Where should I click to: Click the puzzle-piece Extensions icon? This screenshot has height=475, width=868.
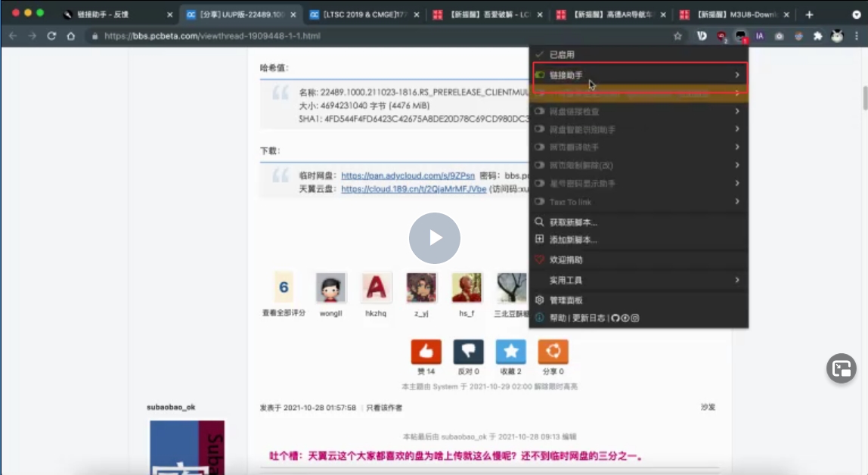pyautogui.click(x=817, y=36)
